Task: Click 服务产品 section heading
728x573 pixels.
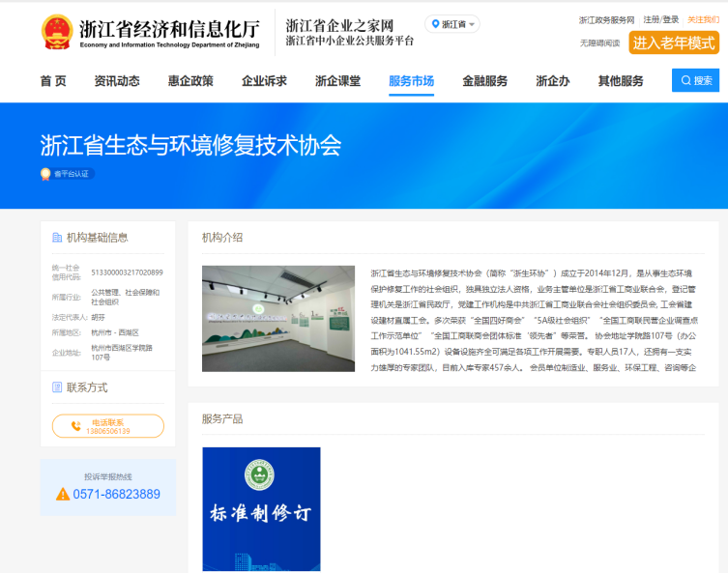Action: [x=222, y=419]
